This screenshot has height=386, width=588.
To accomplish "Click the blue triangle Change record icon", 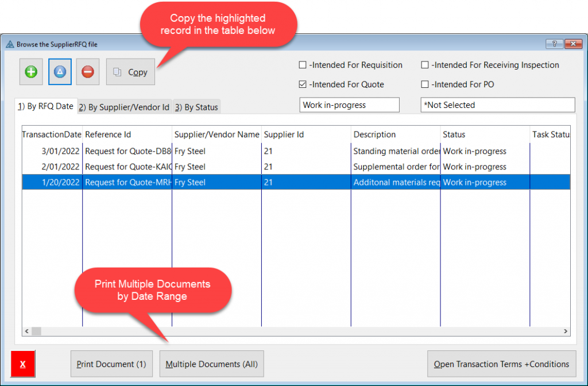I will click(60, 72).
